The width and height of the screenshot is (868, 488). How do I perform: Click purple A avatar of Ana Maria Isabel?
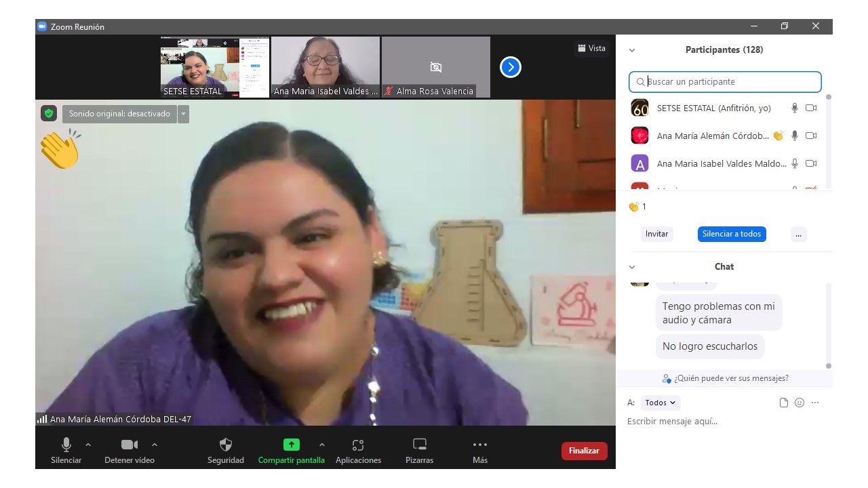click(x=639, y=163)
